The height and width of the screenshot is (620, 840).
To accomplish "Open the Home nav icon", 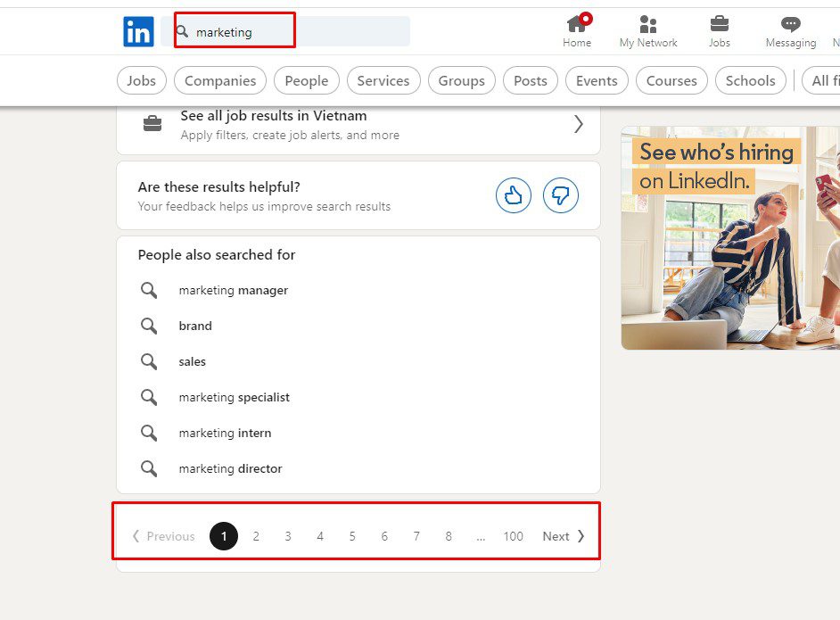I will 577,31.
